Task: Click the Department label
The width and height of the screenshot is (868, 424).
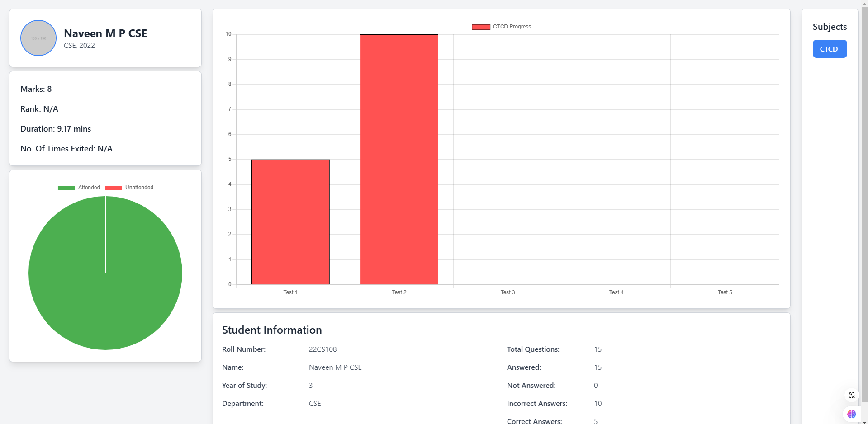Action: pyautogui.click(x=243, y=404)
